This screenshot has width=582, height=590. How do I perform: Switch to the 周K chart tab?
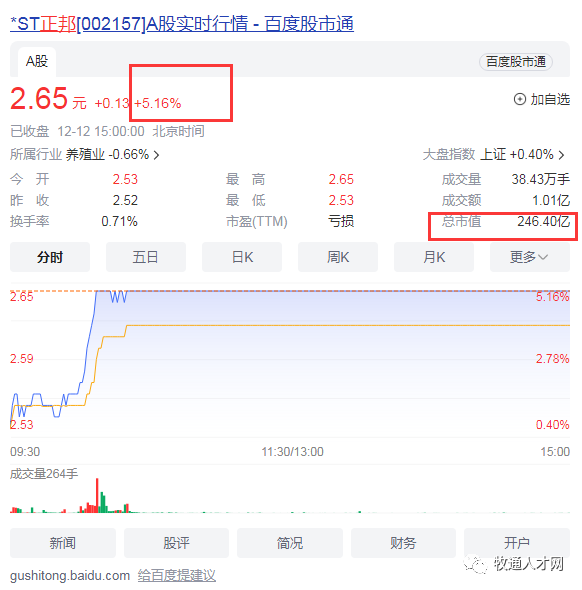click(x=338, y=257)
